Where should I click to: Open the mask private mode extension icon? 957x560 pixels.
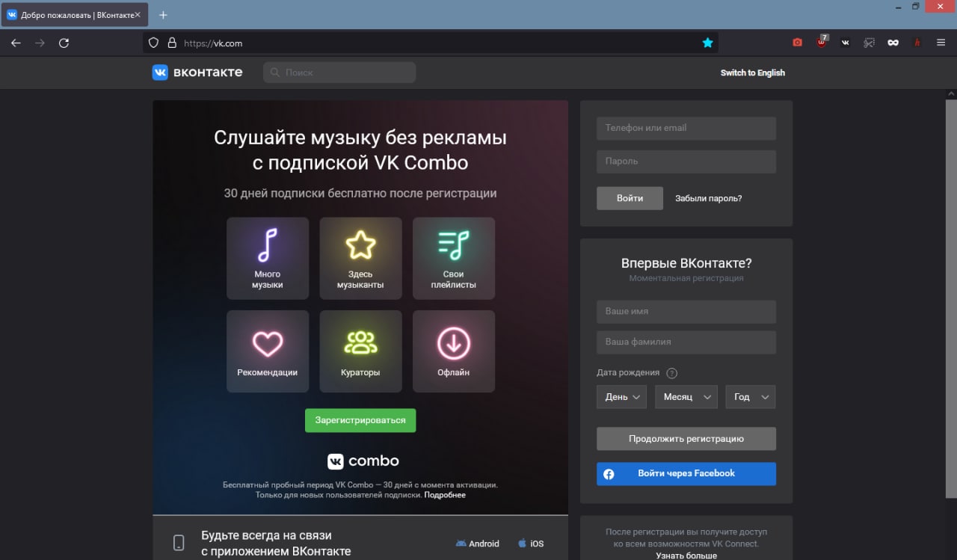point(893,43)
